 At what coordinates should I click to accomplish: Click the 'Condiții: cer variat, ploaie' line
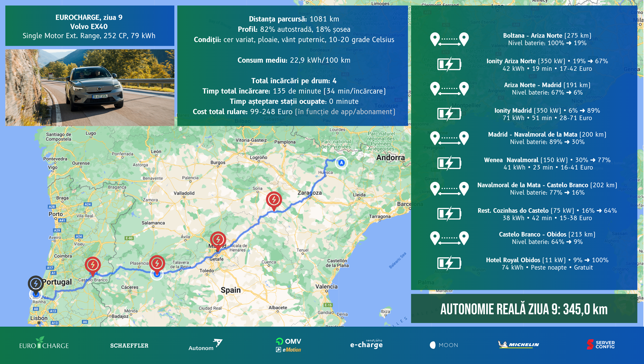(294, 39)
